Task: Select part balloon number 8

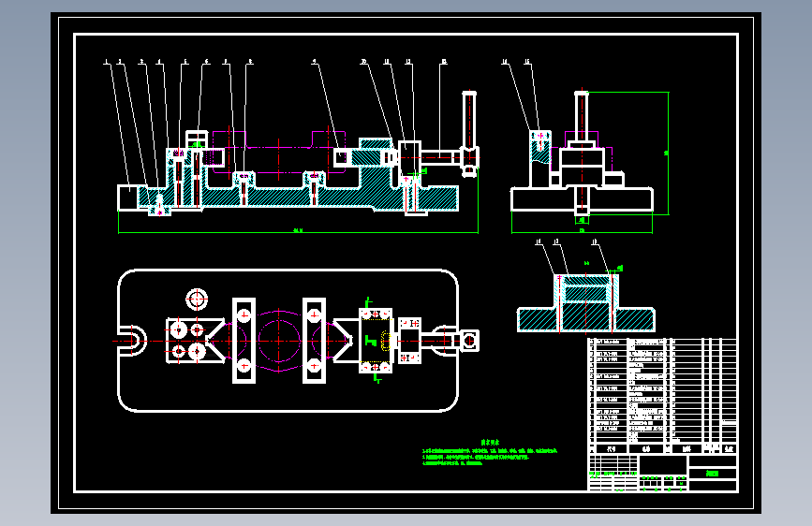Action: [x=251, y=62]
